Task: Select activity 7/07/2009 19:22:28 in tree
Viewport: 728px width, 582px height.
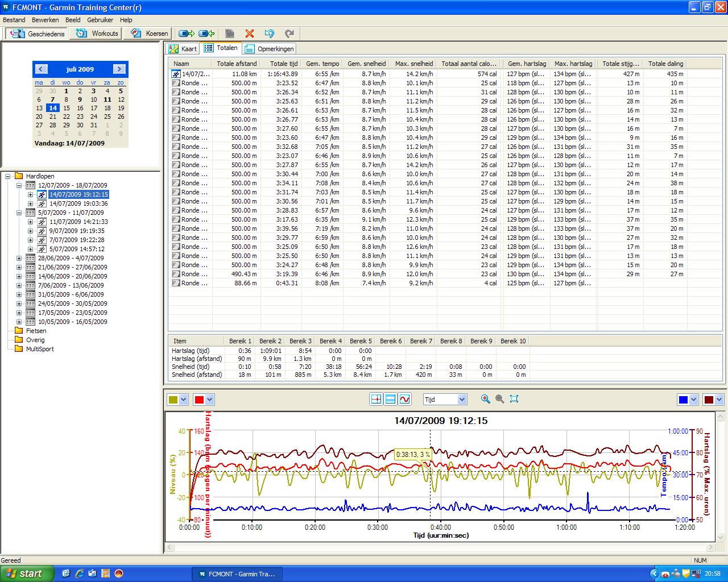Action: pyautogui.click(x=77, y=240)
